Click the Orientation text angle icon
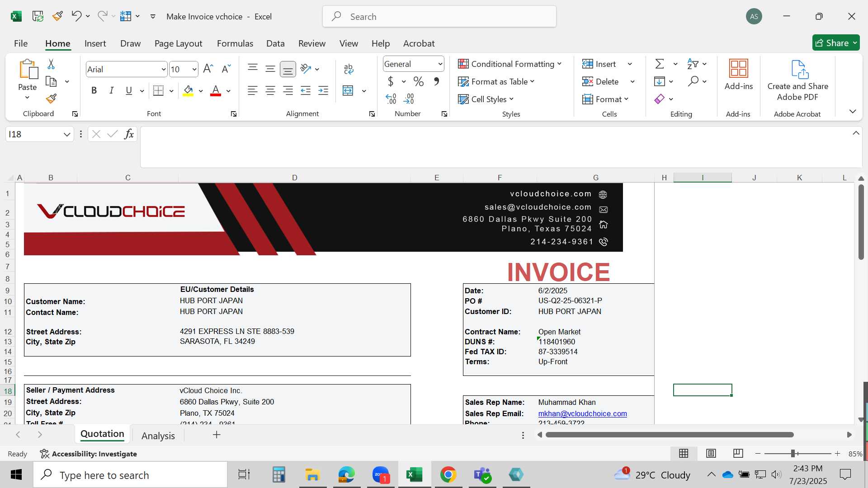868x488 pixels. [306, 69]
